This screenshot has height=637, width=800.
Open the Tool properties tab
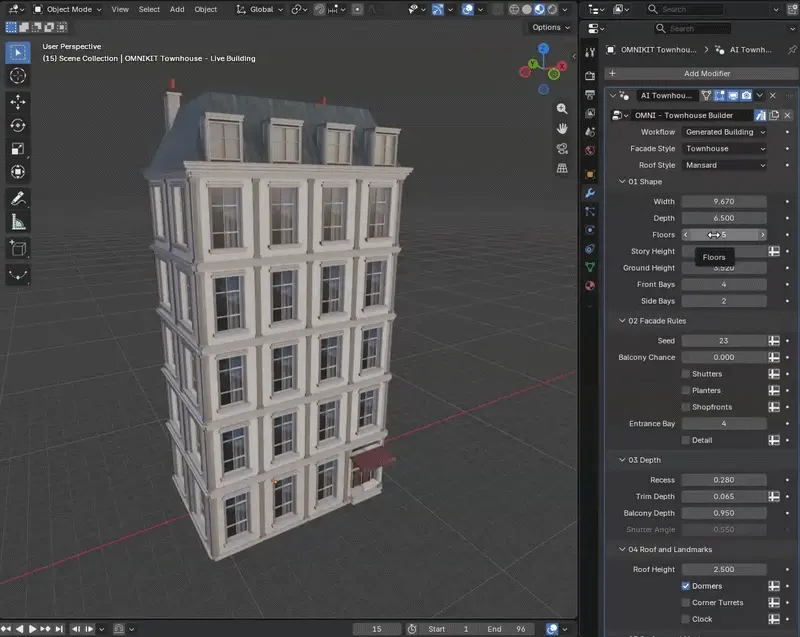(590, 52)
